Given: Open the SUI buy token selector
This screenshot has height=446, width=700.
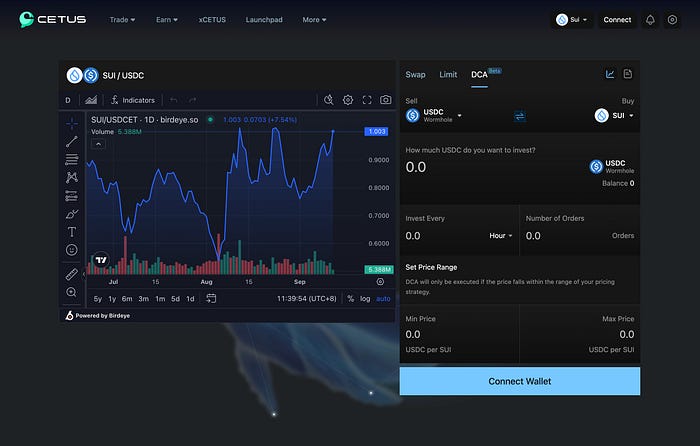Looking at the screenshot, I should tap(614, 116).
